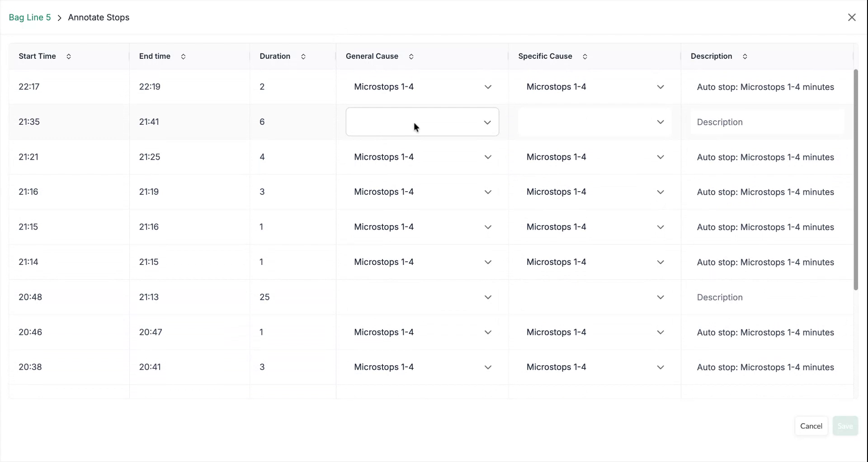Sort by Specific Cause icon

(x=585, y=57)
